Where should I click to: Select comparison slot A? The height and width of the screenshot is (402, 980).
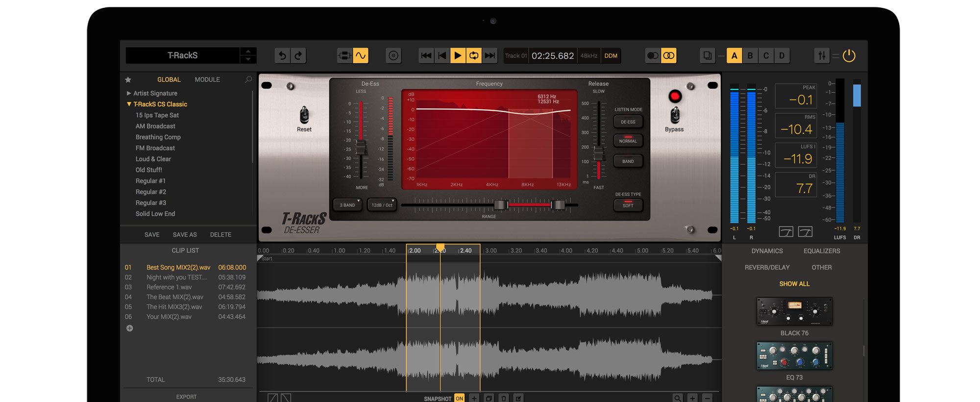point(734,56)
